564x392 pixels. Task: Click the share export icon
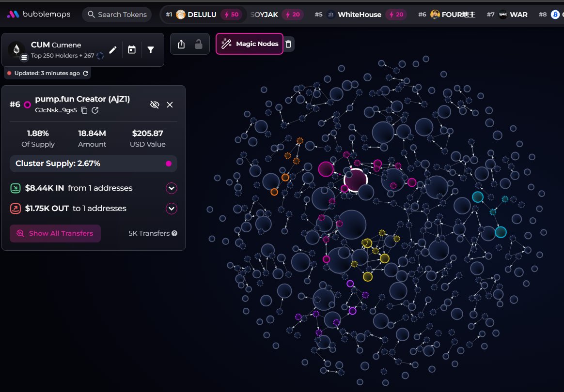[181, 44]
